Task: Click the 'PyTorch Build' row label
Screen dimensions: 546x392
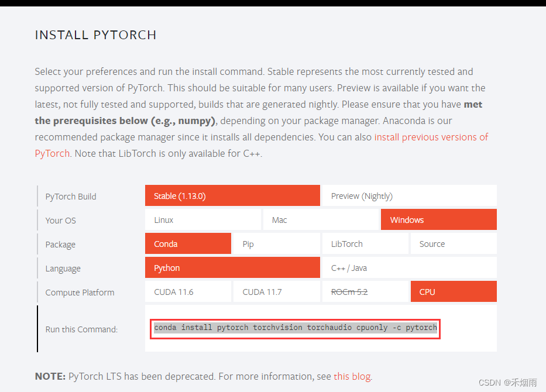Action: click(x=71, y=197)
